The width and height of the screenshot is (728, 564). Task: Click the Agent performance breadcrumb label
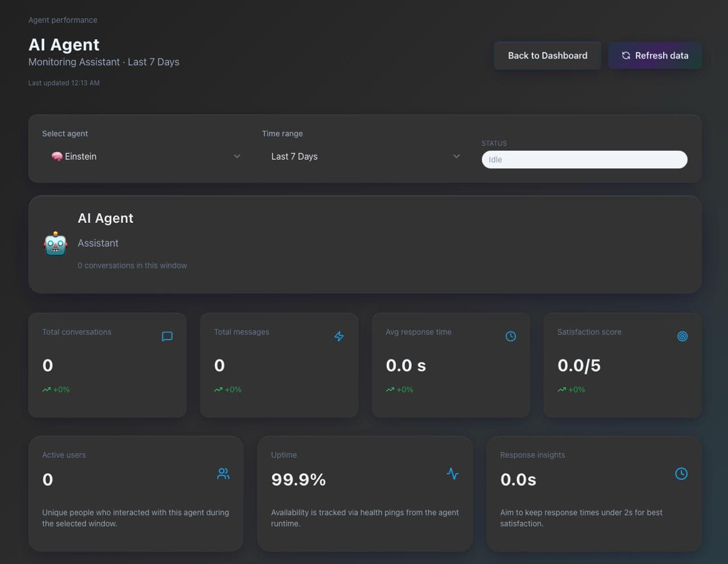[x=63, y=20]
